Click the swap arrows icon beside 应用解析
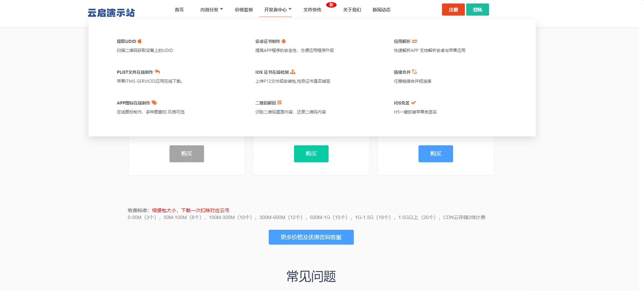644x291 pixels. tap(414, 41)
